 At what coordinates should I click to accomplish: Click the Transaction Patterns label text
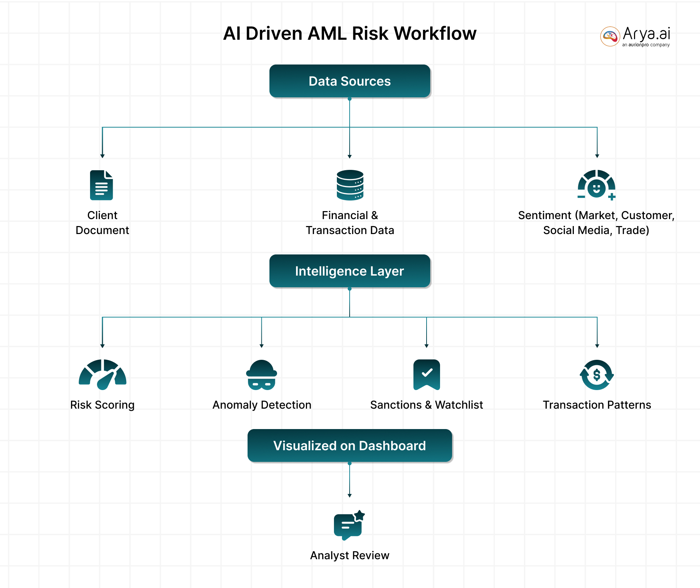pos(597,405)
